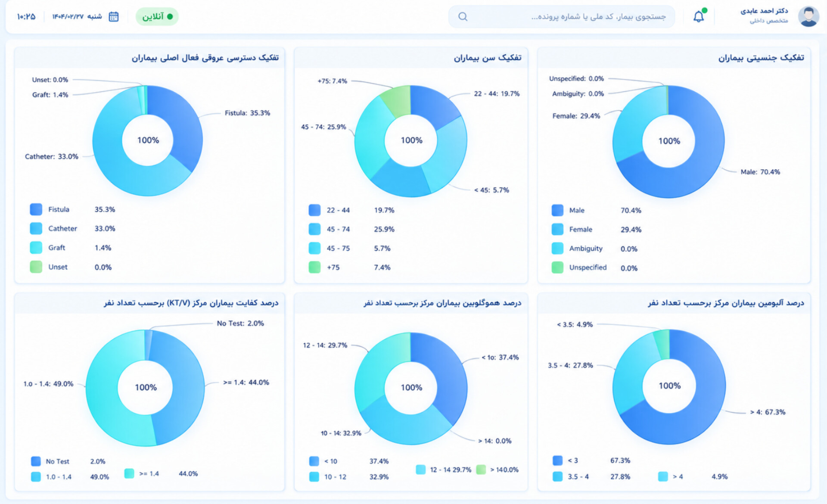
Task: Click the doctor name in the header
Action: coord(764,11)
